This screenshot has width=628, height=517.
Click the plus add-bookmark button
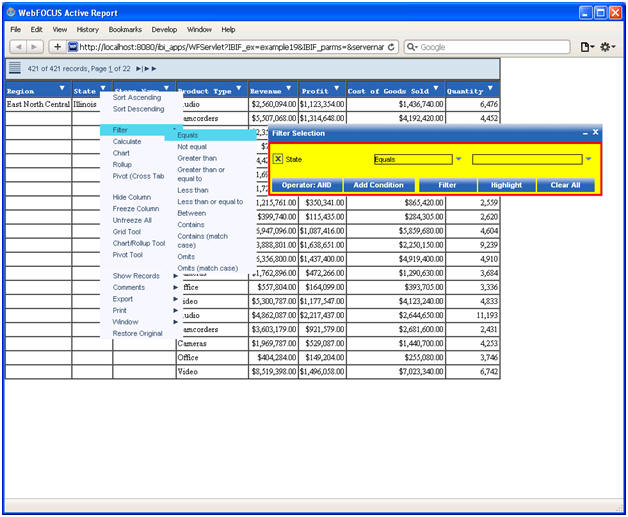point(57,47)
